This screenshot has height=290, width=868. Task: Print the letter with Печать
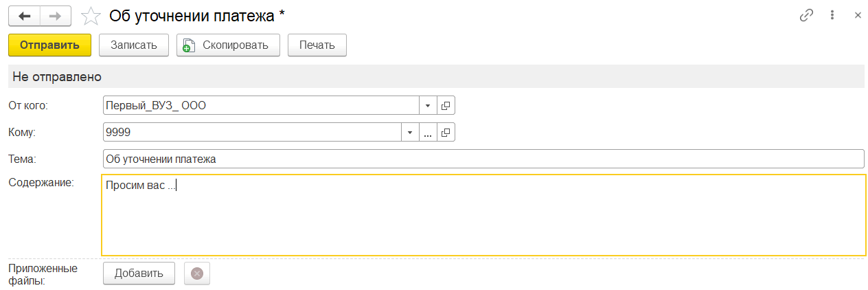click(317, 45)
